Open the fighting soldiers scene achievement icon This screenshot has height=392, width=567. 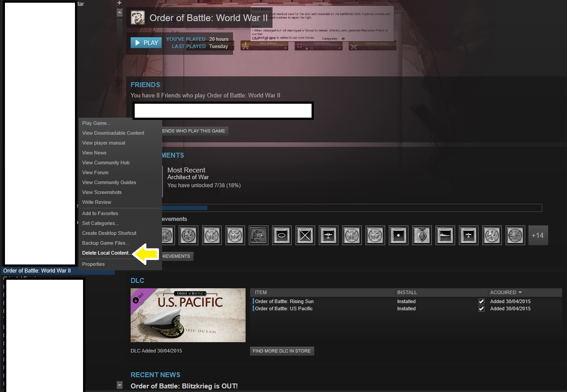click(259, 235)
